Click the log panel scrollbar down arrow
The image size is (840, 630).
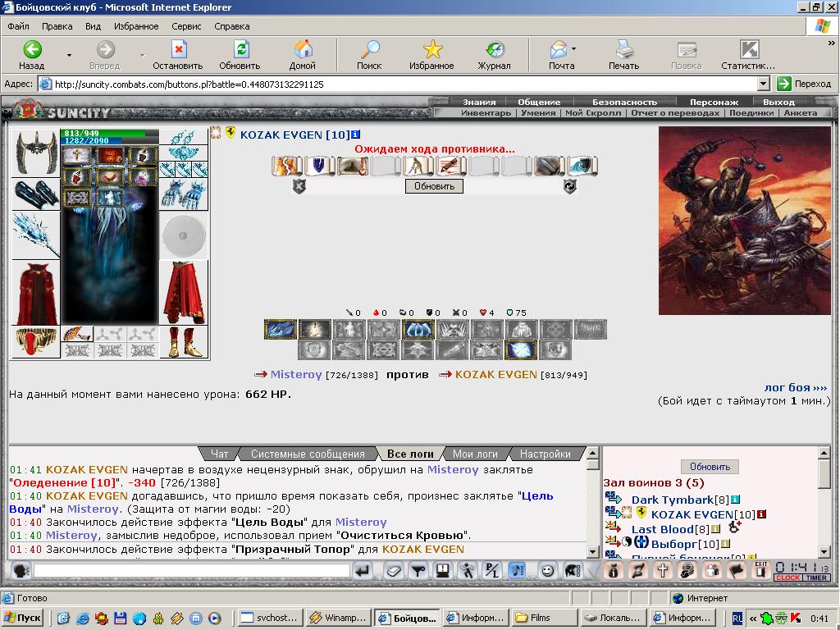[592, 551]
